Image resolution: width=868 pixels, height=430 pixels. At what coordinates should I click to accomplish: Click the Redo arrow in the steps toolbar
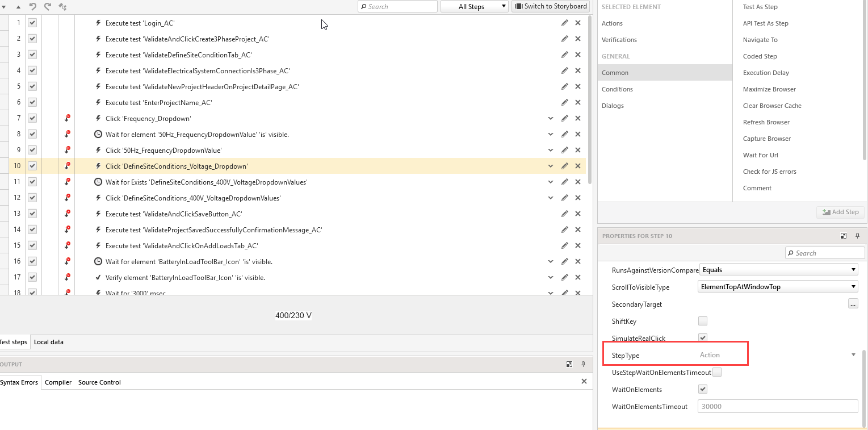48,7
